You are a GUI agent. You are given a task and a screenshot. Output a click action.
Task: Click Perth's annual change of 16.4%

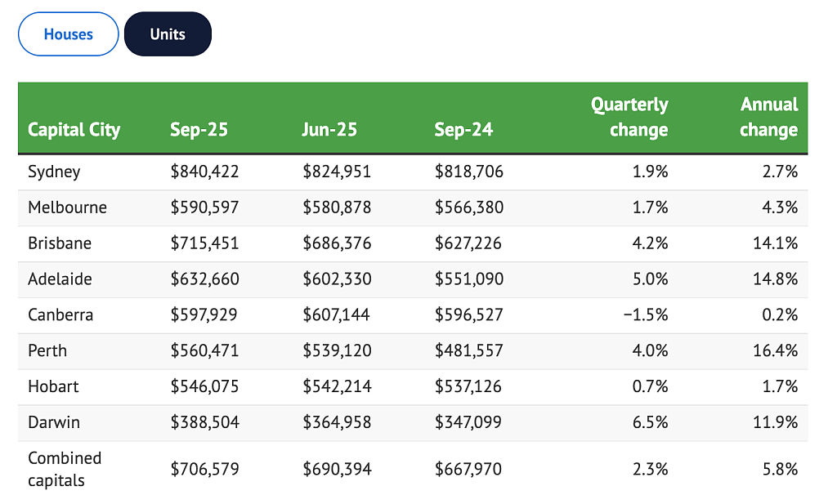(x=776, y=350)
